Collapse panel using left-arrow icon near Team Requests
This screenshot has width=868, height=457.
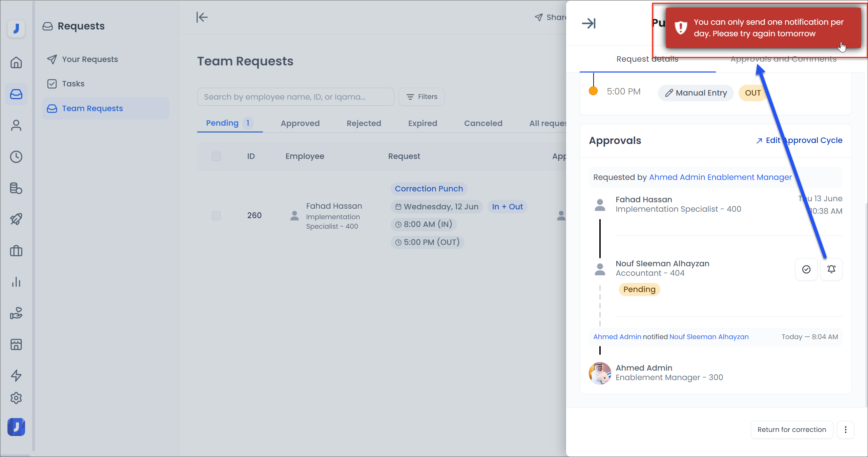point(202,17)
